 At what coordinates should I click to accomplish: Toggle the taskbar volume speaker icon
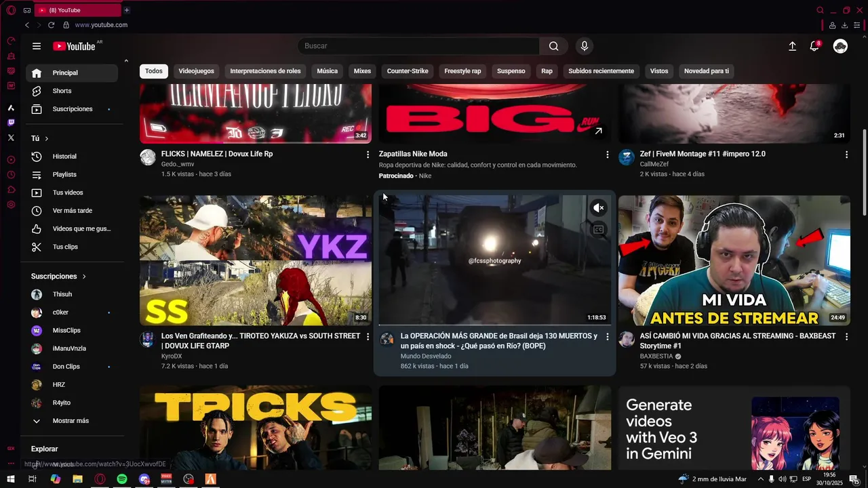783,479
